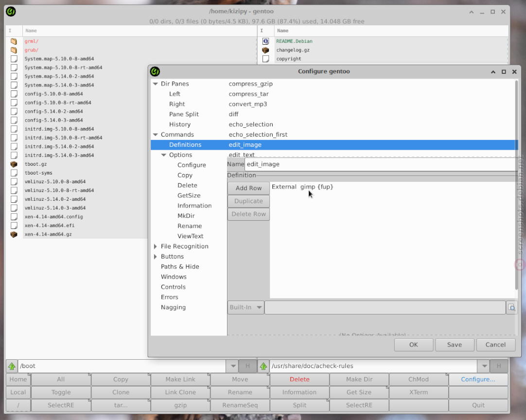Select the ViewText command options
The height and width of the screenshot is (420, 526).
pos(190,236)
